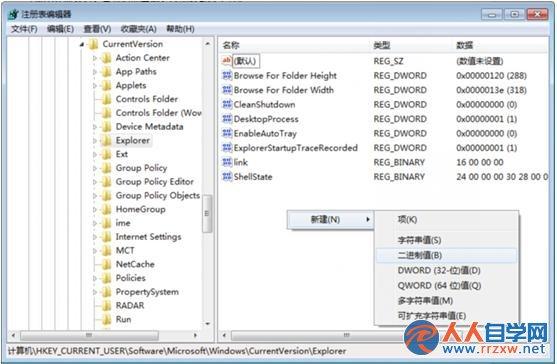Click the 0x00000120 (288) data value
The width and height of the screenshot is (557, 364).
[x=491, y=76]
